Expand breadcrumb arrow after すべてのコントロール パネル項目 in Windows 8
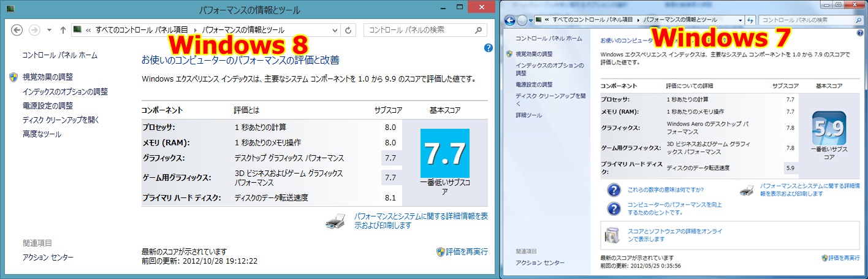 (196, 29)
